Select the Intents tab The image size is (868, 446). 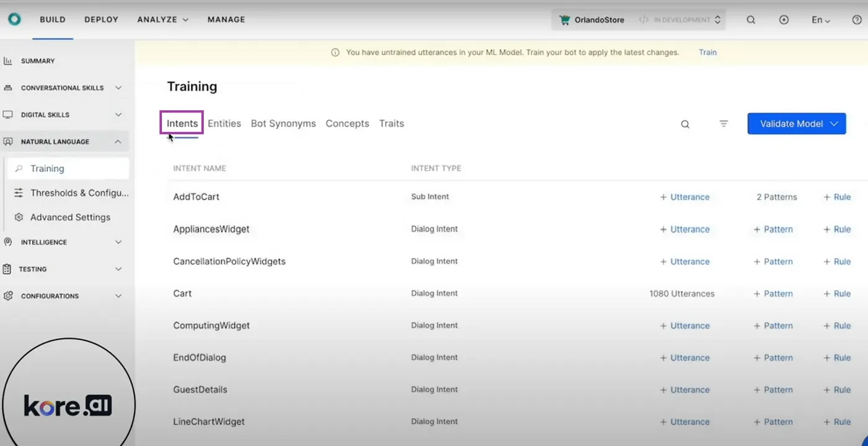tap(182, 123)
